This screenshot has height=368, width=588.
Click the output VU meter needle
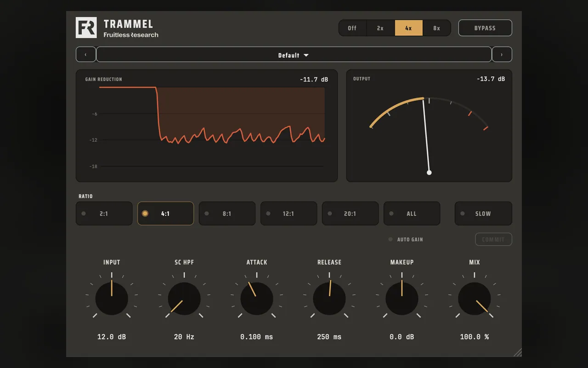click(426, 137)
